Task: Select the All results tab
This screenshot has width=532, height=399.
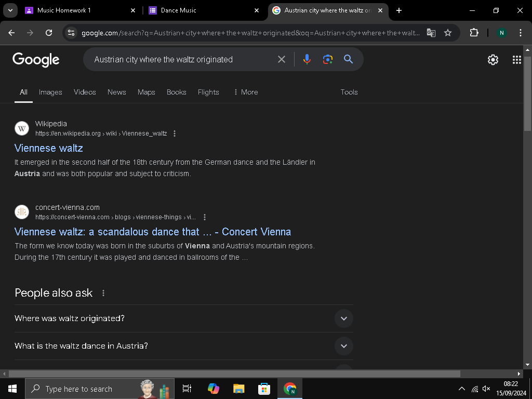Action: click(23, 92)
